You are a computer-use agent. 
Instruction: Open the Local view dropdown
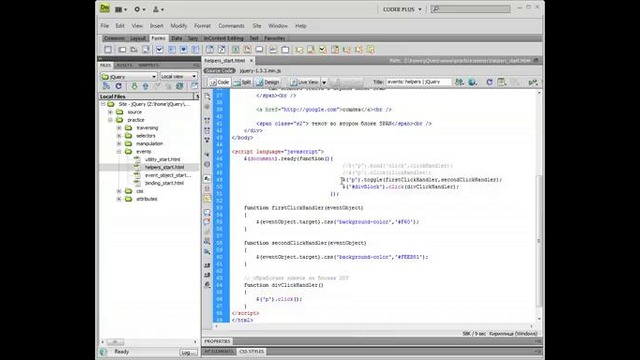(178, 76)
